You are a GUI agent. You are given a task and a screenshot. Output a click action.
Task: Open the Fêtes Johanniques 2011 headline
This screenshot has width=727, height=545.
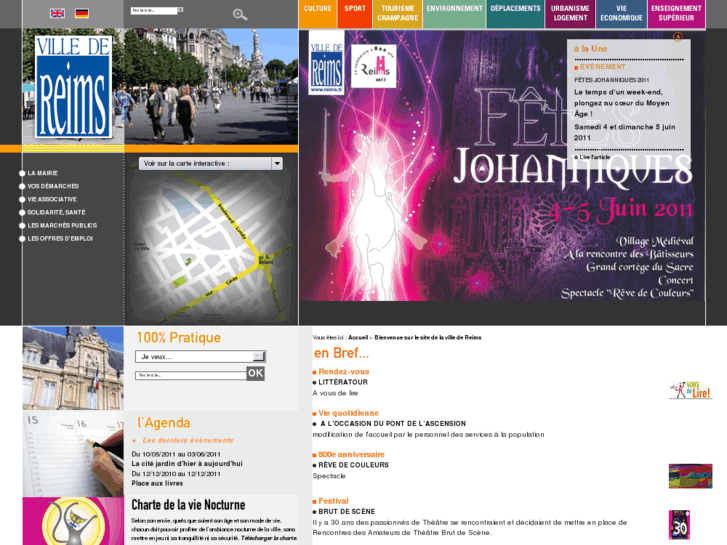[x=612, y=80]
